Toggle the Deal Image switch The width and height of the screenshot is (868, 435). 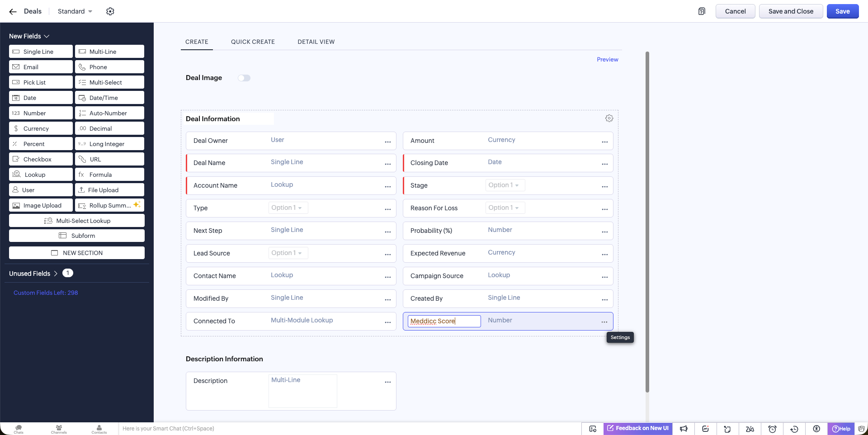click(244, 78)
